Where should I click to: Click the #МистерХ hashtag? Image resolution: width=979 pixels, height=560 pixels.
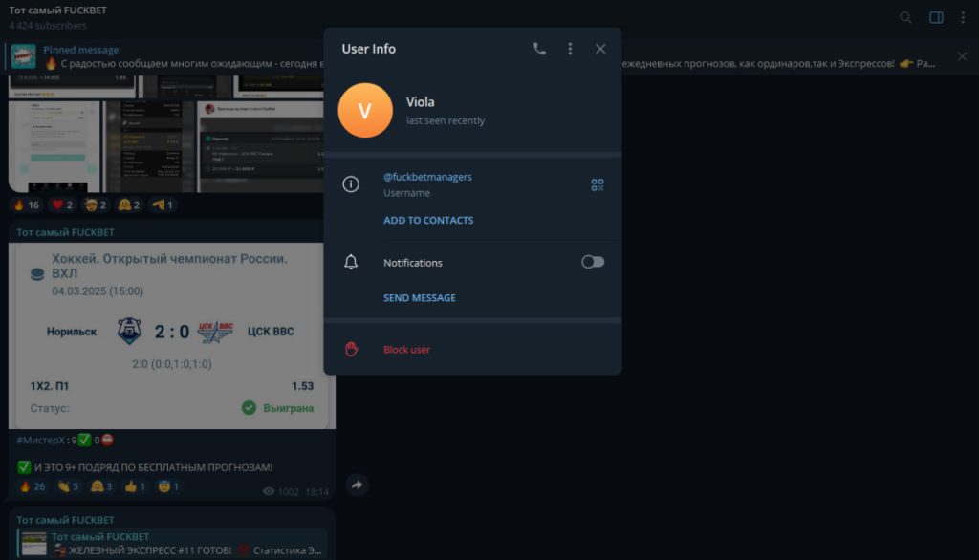coord(40,441)
